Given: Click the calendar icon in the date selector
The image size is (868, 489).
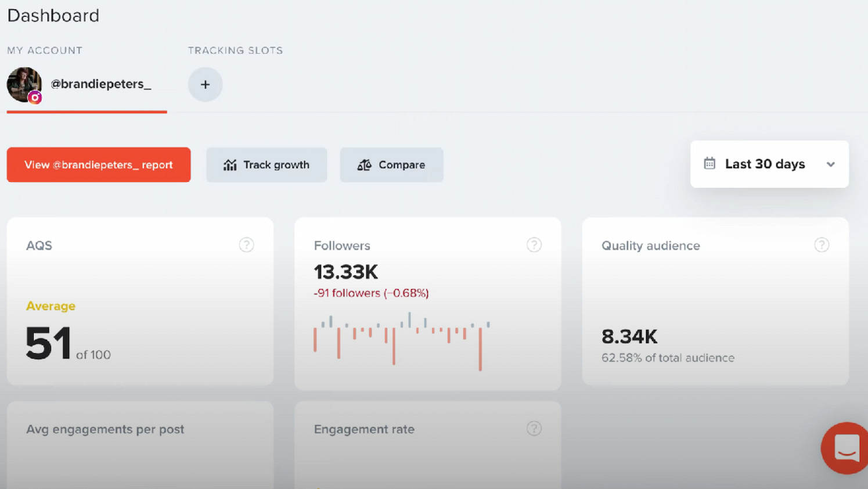Looking at the screenshot, I should (709, 164).
